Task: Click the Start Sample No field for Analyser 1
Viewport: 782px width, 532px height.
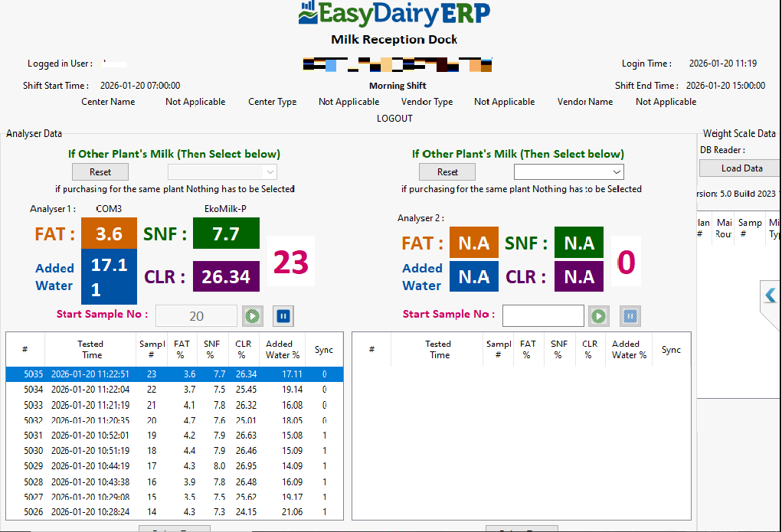Action: (196, 315)
